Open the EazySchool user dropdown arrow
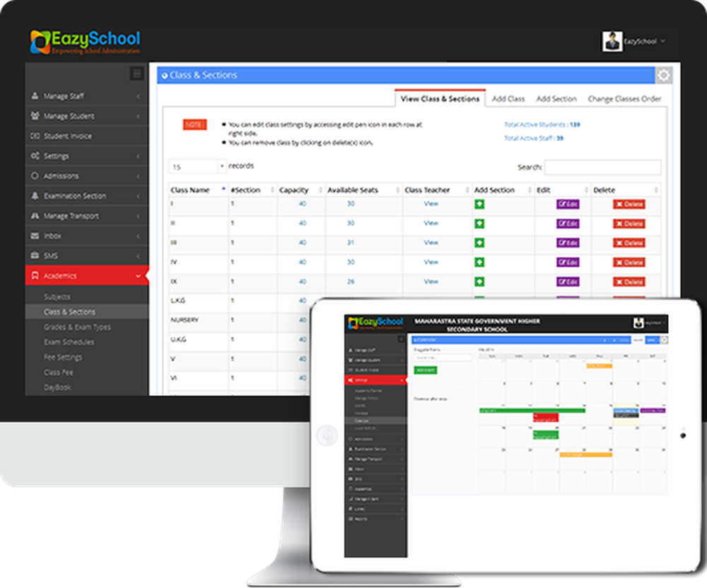The image size is (707, 588). pyautogui.click(x=663, y=41)
